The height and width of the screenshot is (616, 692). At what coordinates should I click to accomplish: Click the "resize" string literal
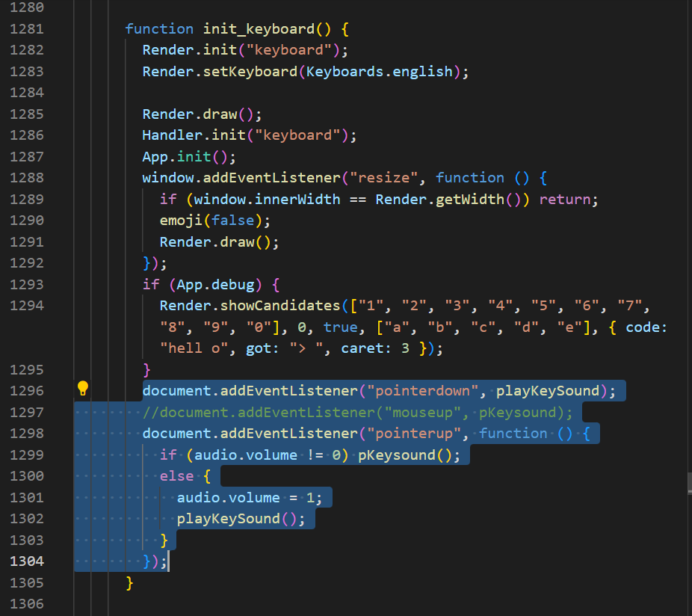pyautogui.click(x=383, y=178)
